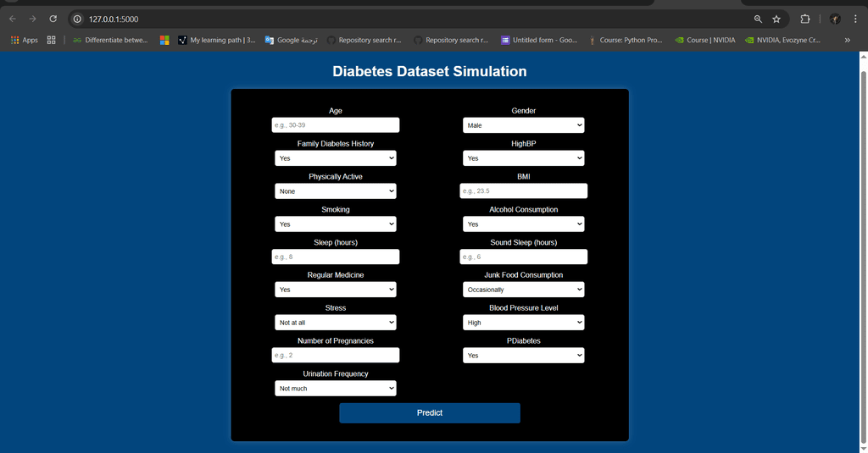Open the 'Differentiate betwe...' bookmark

tap(110, 40)
